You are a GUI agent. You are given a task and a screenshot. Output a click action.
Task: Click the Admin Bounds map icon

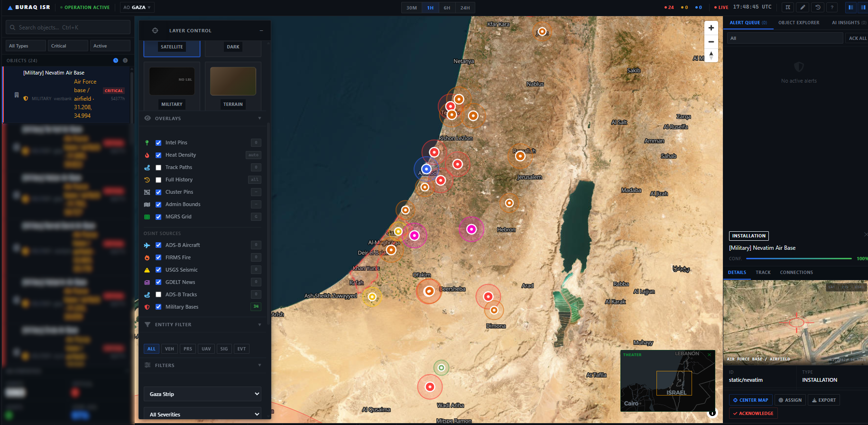(x=147, y=205)
